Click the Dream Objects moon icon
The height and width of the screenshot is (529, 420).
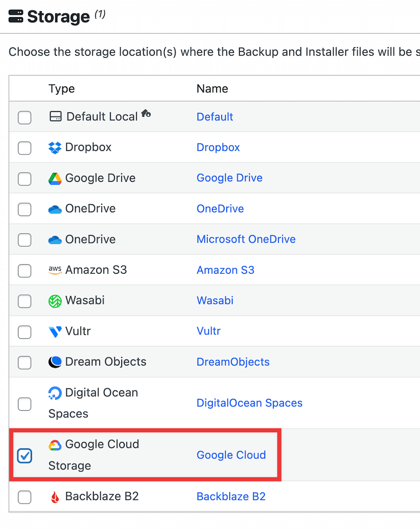point(55,362)
